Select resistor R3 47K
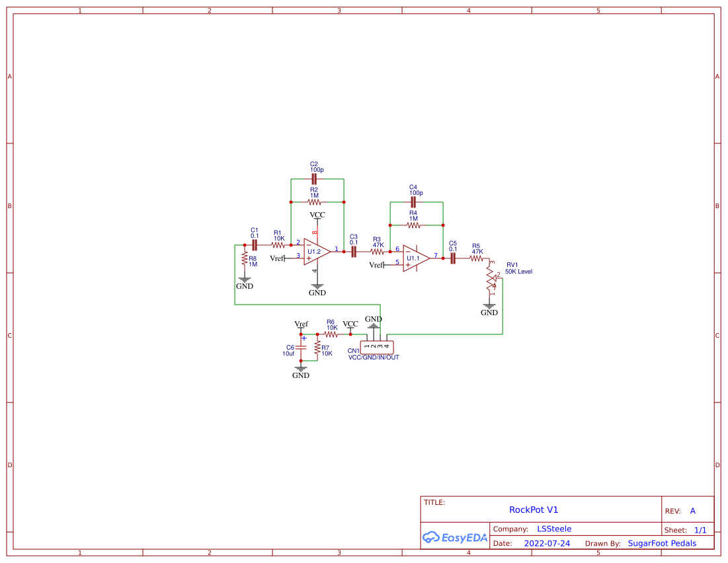 pyautogui.click(x=377, y=251)
